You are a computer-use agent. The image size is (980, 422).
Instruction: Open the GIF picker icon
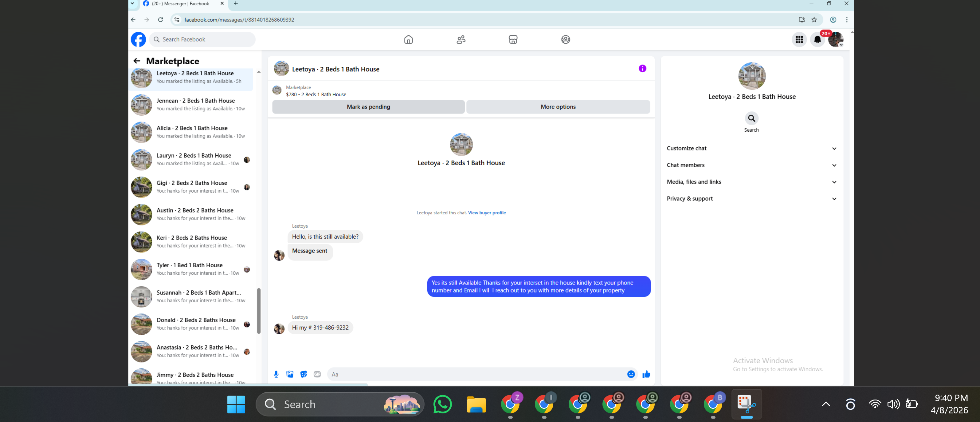click(x=317, y=374)
